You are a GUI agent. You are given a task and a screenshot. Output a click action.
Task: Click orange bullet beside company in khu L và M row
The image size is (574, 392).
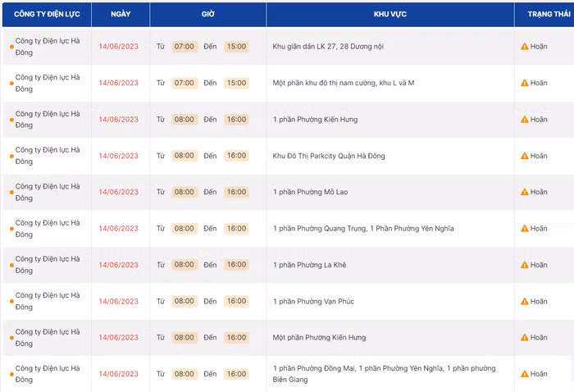coord(11,84)
